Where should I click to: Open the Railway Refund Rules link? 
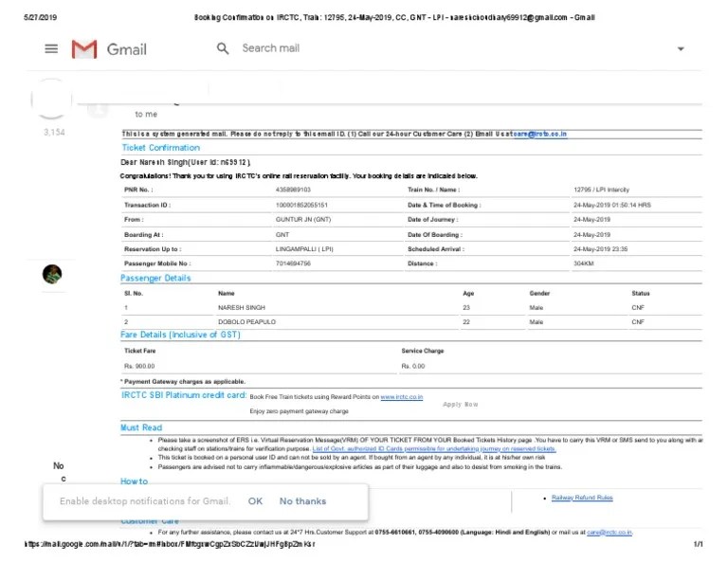click(x=582, y=498)
